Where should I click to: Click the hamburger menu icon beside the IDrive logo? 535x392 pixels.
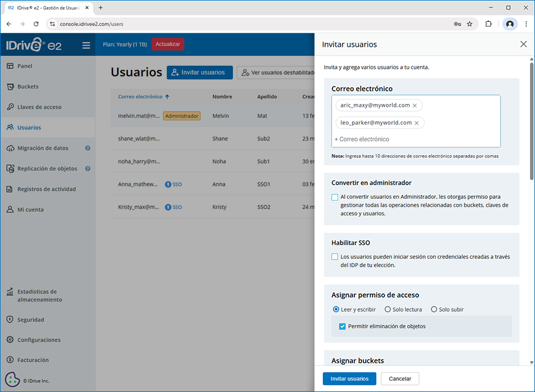pos(86,45)
